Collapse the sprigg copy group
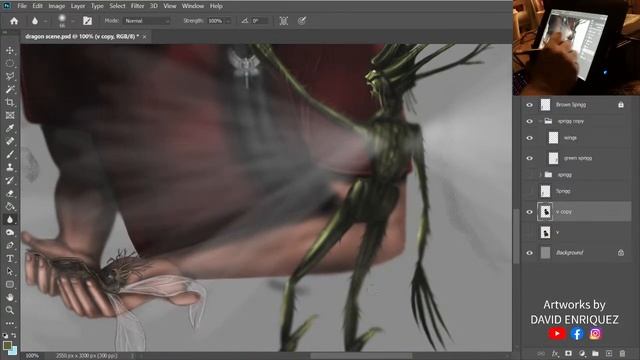This screenshot has width=640, height=360. pyautogui.click(x=540, y=121)
